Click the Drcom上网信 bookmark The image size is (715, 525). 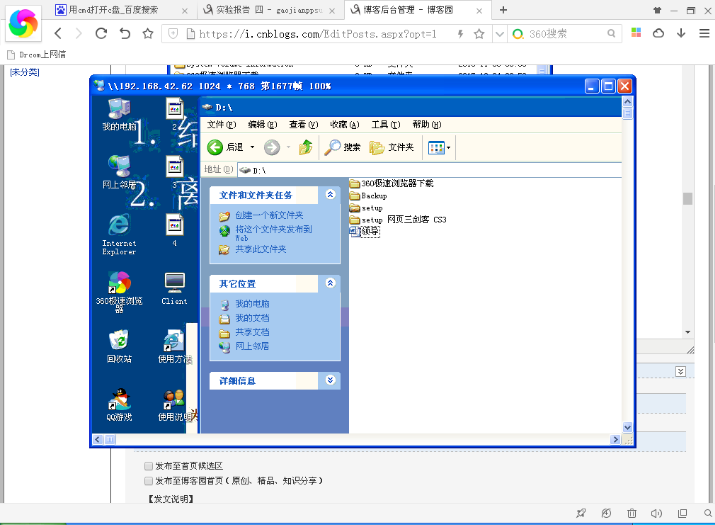(36, 55)
